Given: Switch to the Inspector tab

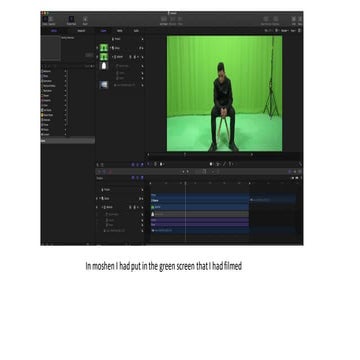Looking at the screenshot, I should [81, 31].
